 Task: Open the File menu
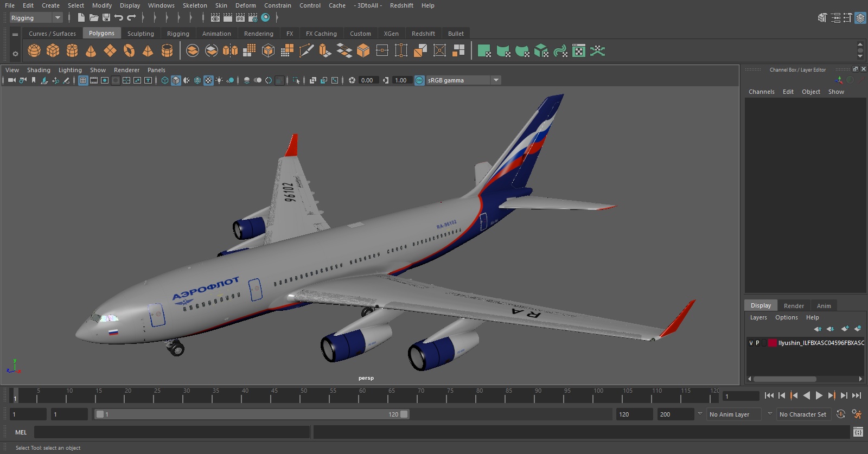(10, 5)
